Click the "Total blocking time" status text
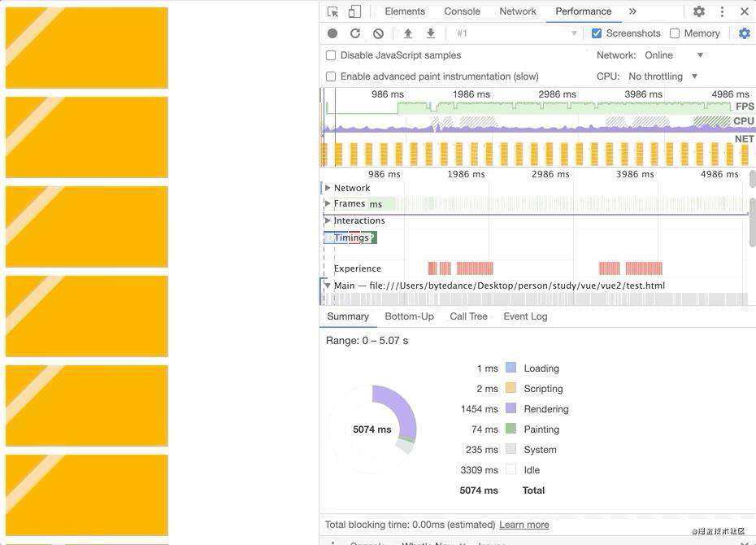The width and height of the screenshot is (756, 545). tap(410, 525)
